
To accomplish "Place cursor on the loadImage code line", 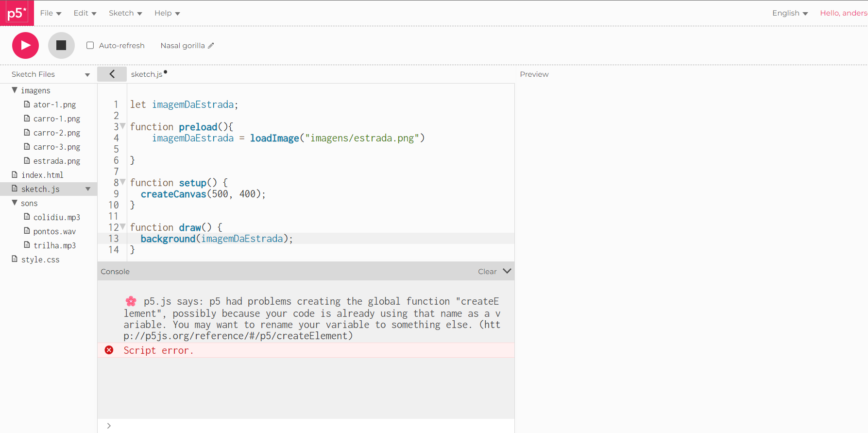I will (289, 138).
